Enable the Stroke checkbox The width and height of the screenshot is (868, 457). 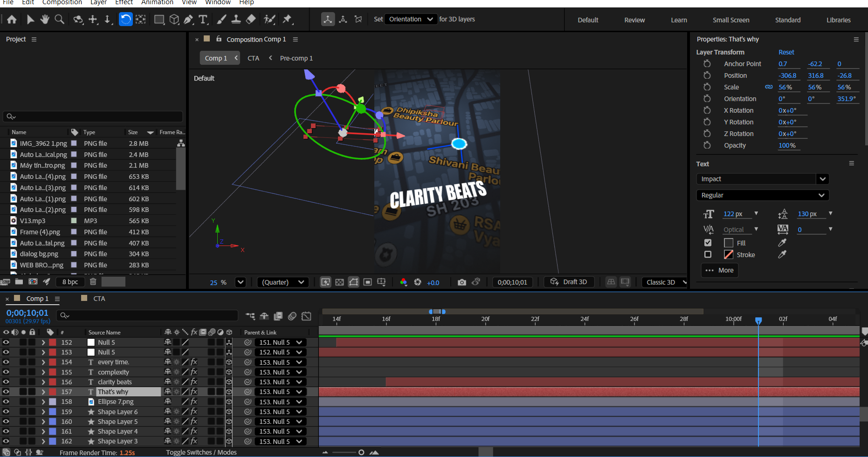click(708, 254)
